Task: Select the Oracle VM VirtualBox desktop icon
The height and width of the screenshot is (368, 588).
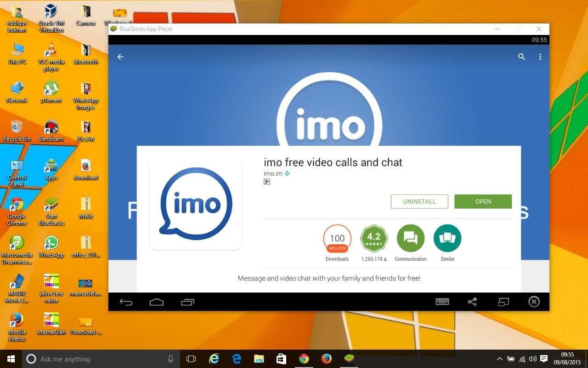Action: [x=51, y=18]
